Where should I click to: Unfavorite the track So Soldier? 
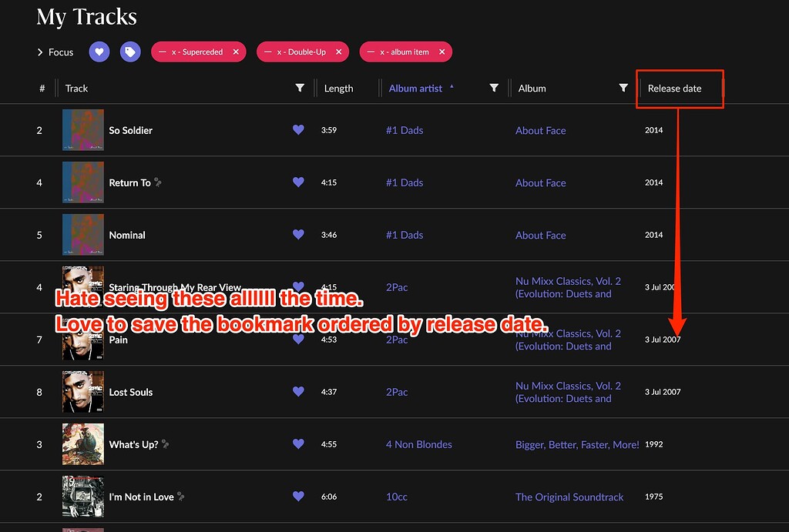click(x=298, y=130)
